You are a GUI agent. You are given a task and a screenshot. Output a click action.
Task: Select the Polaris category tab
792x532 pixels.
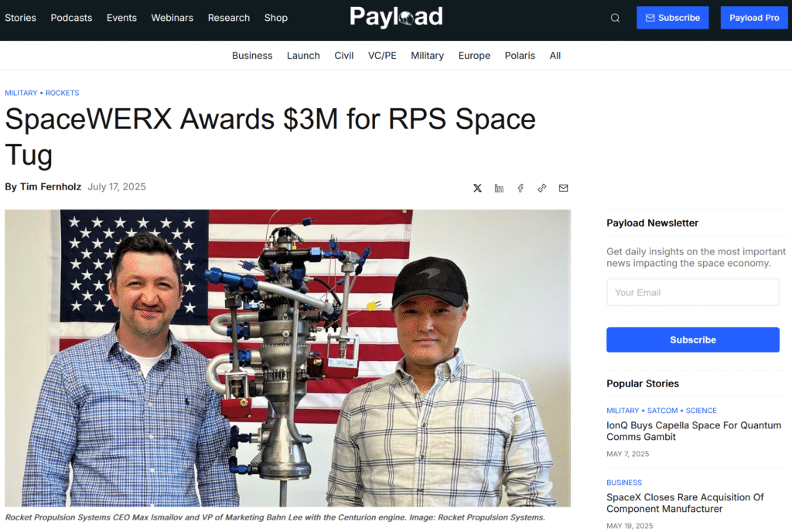(x=520, y=56)
